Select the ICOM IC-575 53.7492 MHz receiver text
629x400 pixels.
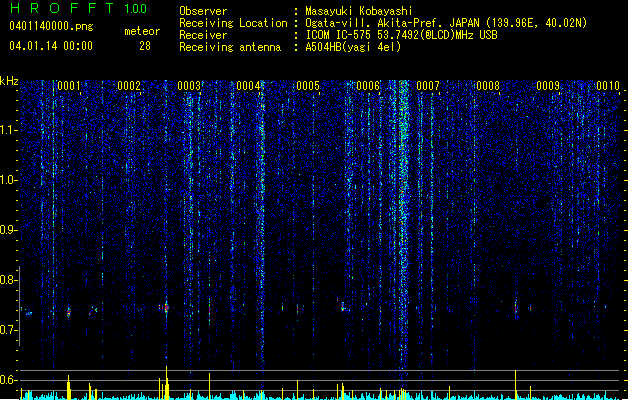[401, 35]
